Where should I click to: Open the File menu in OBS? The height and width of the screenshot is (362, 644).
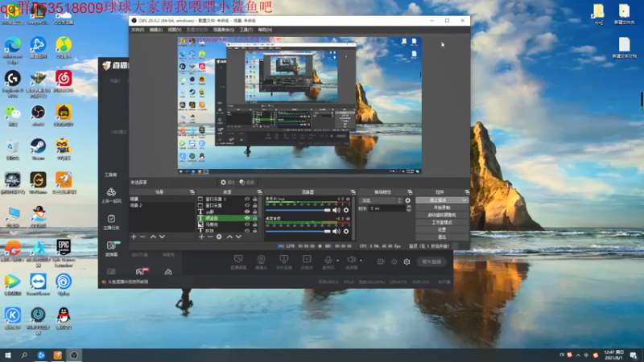138,30
